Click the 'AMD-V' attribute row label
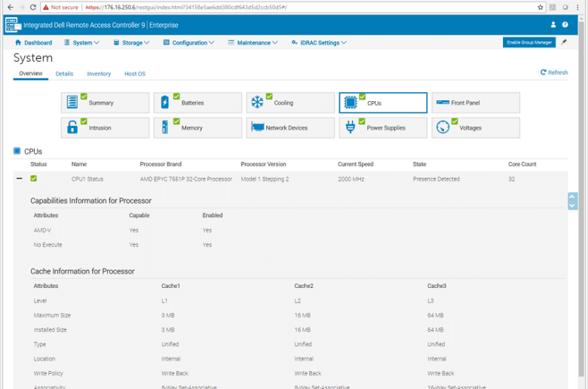588x389 pixels. point(42,231)
